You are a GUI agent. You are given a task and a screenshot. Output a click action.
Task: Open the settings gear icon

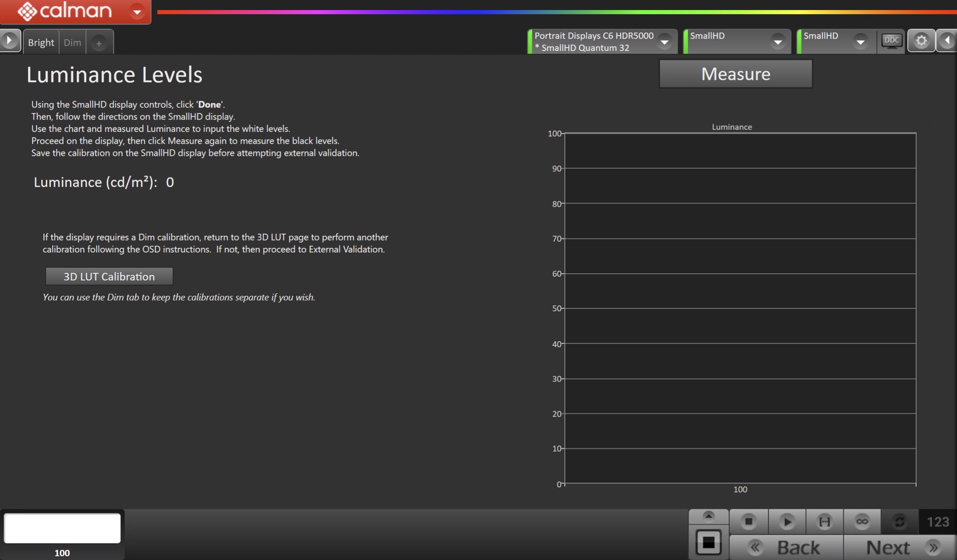[921, 41]
